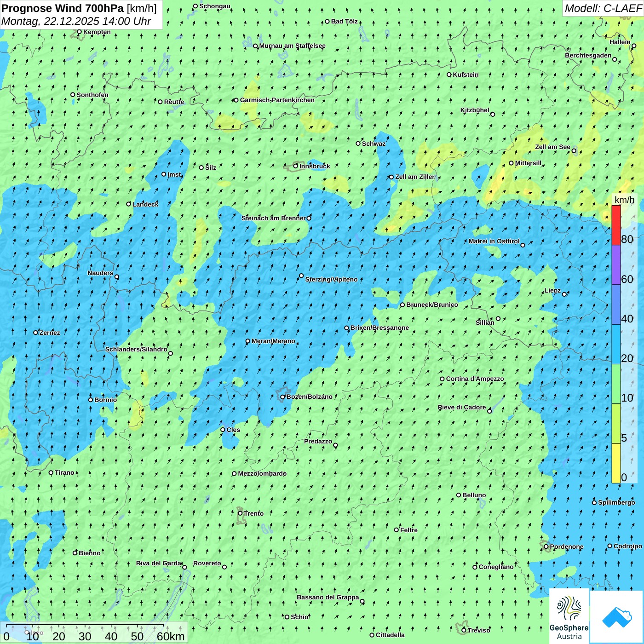Viewport: 644px width, 644px height.
Task: Select the Meran/Merano label
Action: pyautogui.click(x=273, y=341)
